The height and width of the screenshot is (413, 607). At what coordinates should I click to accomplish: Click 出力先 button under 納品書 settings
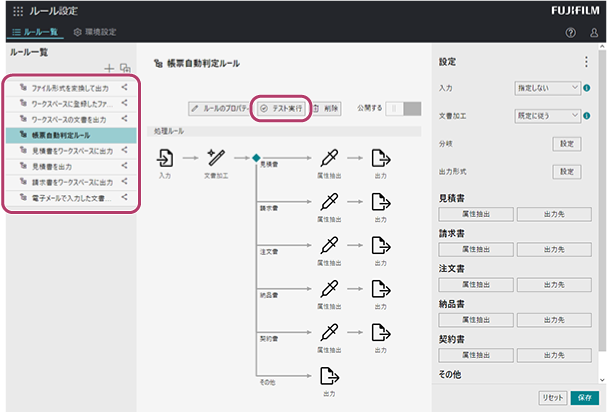554,320
